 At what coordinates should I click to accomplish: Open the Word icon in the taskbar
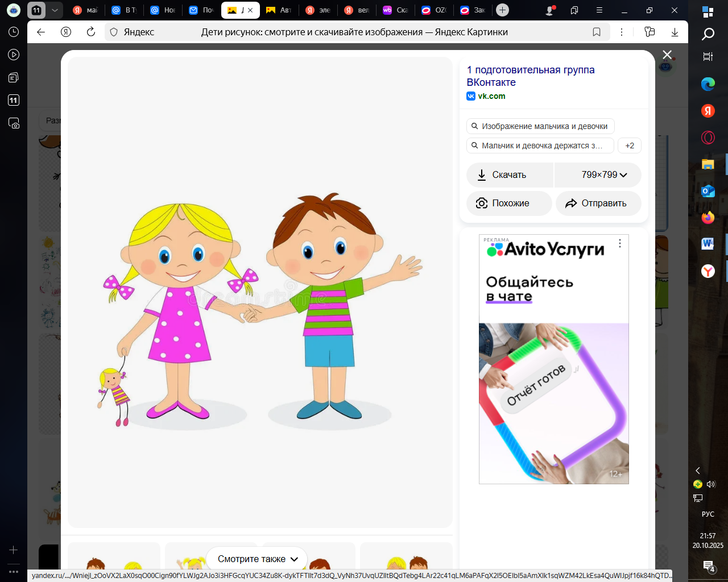click(708, 244)
